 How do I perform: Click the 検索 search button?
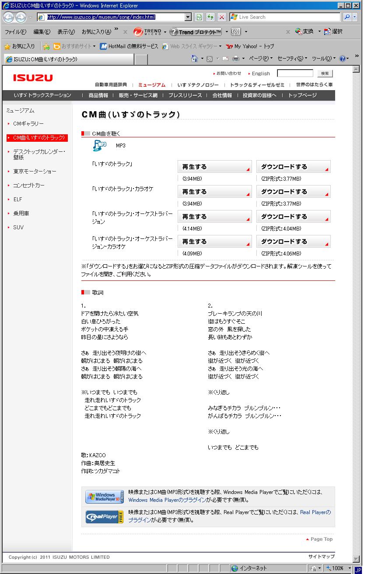pos(325,73)
